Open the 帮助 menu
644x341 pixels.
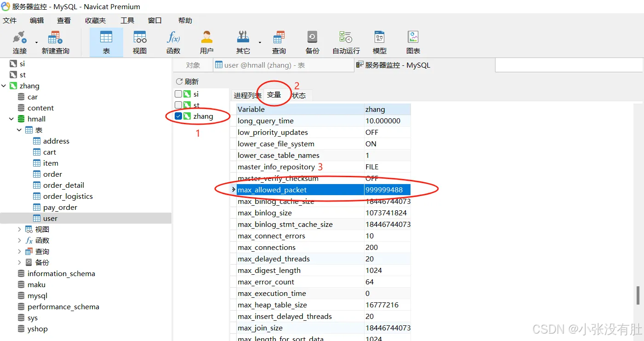tap(185, 21)
